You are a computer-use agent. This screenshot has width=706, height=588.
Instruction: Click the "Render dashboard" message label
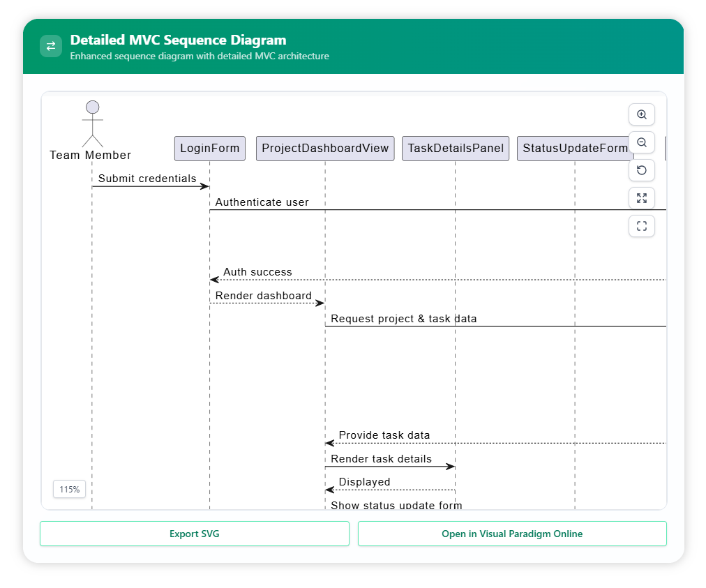263,296
